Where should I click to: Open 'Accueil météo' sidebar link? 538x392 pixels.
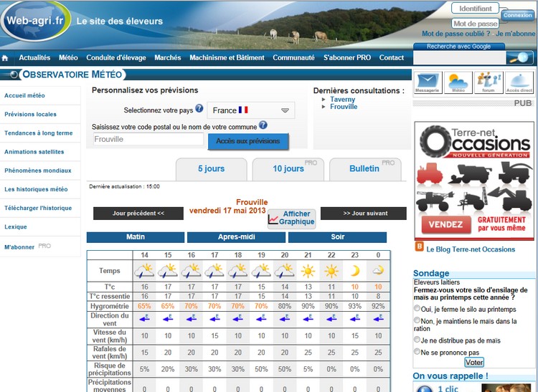[24, 95]
